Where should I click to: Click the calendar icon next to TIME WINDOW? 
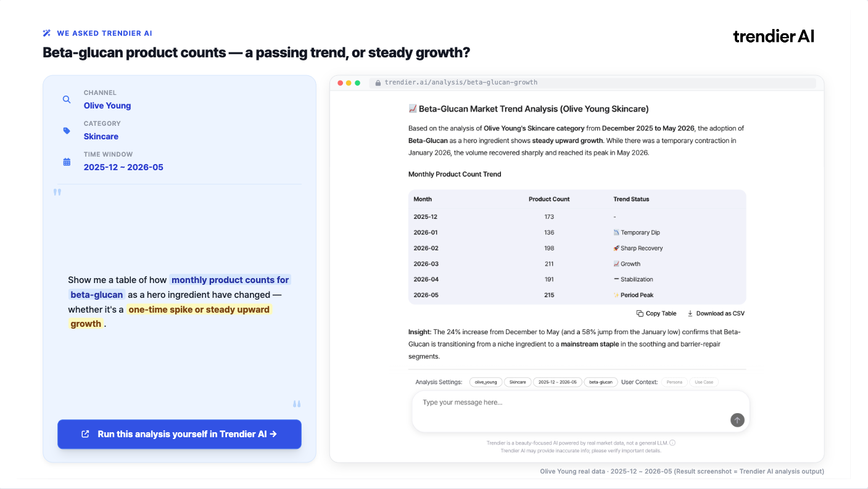[x=67, y=162]
